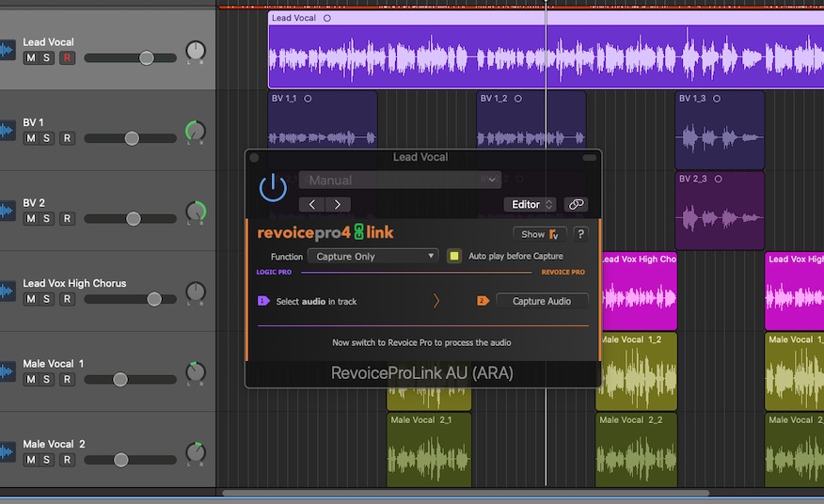Record-enable Male Vocal 1 track
The height and width of the screenshot is (504, 824).
[x=67, y=380]
